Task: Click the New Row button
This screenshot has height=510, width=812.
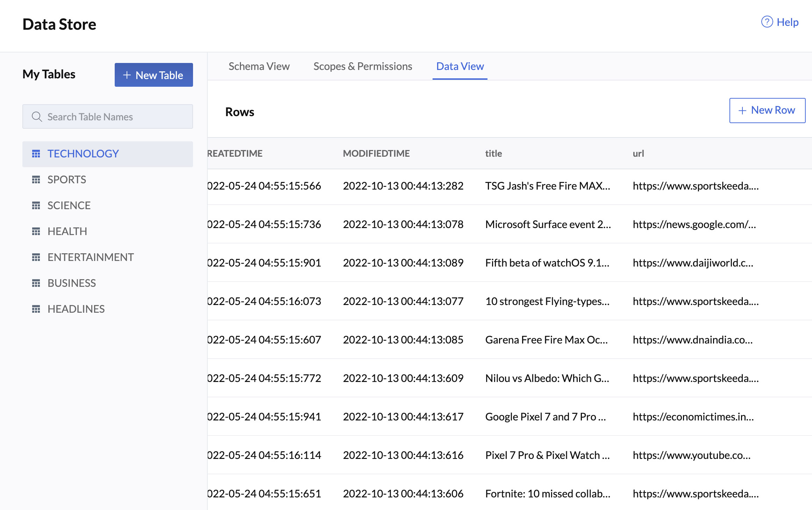Action: (767, 110)
